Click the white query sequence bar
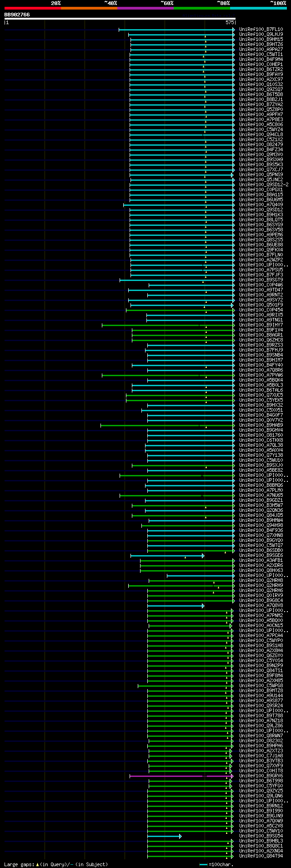The image size is (291, 868). pos(120,19)
